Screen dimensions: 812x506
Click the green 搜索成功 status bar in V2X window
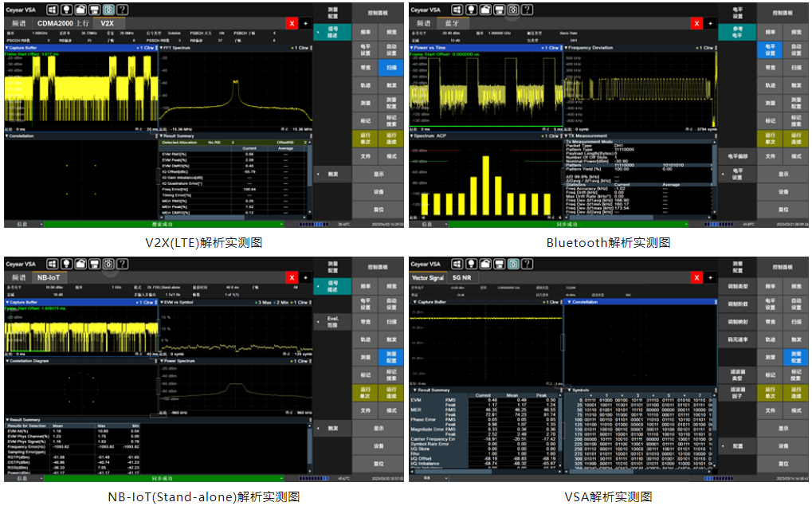[x=163, y=225]
